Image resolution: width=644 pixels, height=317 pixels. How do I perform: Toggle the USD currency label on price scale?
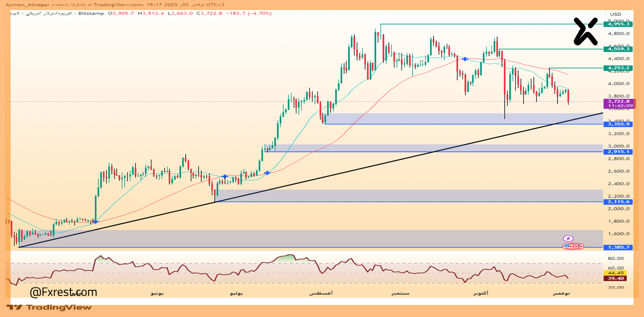pos(616,15)
